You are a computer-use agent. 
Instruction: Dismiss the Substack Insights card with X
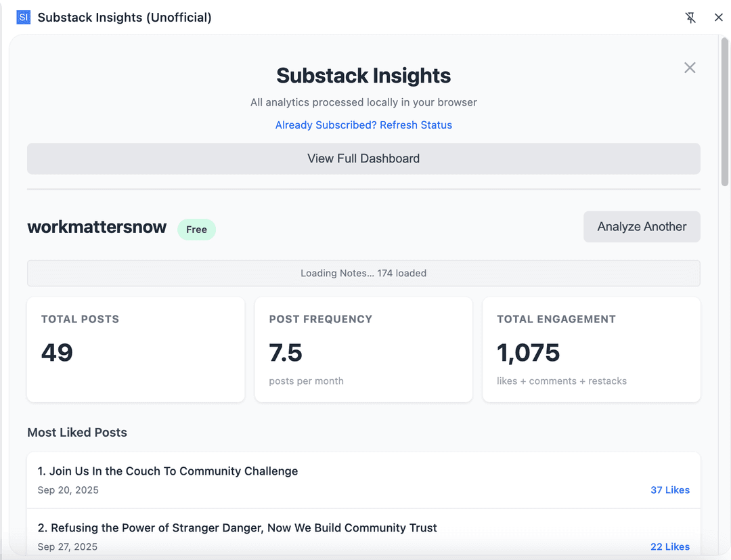[x=690, y=68]
